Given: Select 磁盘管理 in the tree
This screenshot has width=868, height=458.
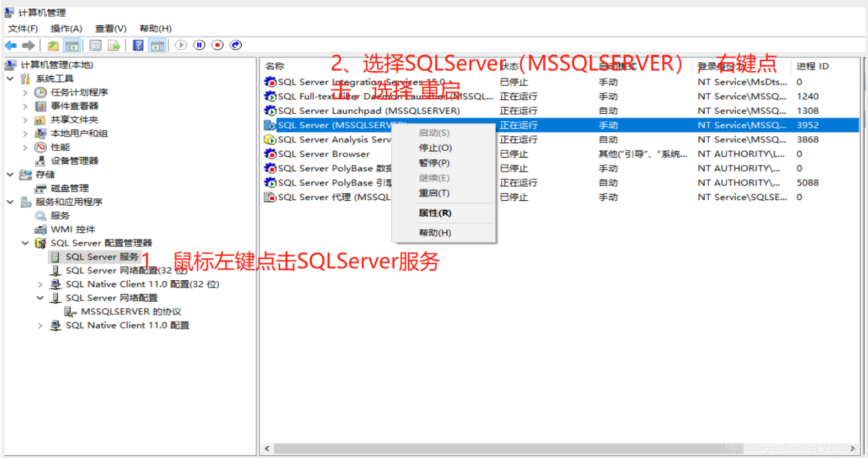Looking at the screenshot, I should click(70, 188).
